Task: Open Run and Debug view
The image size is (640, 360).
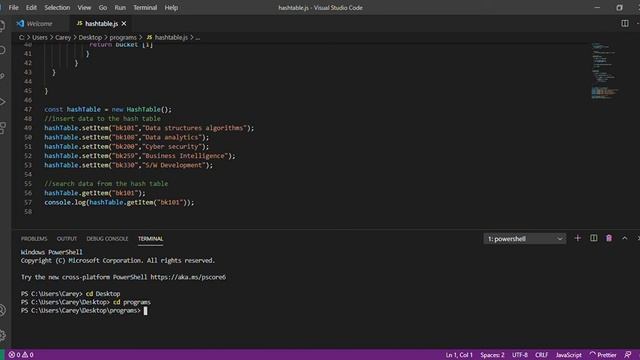Action: (2, 102)
